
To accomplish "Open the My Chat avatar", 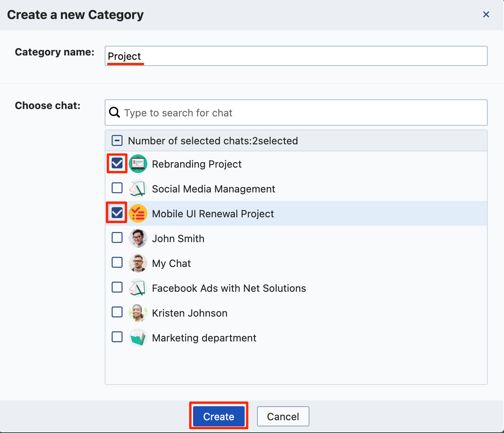I will tap(138, 263).
